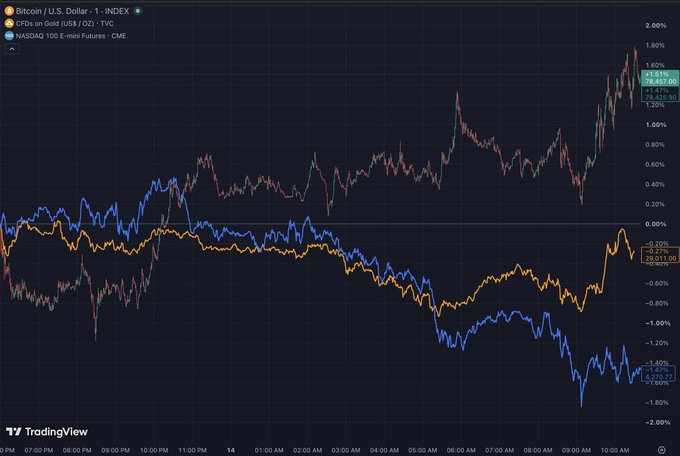The image size is (680, 456).
Task: Click the 0.20% price scale label
Action: (655, 204)
